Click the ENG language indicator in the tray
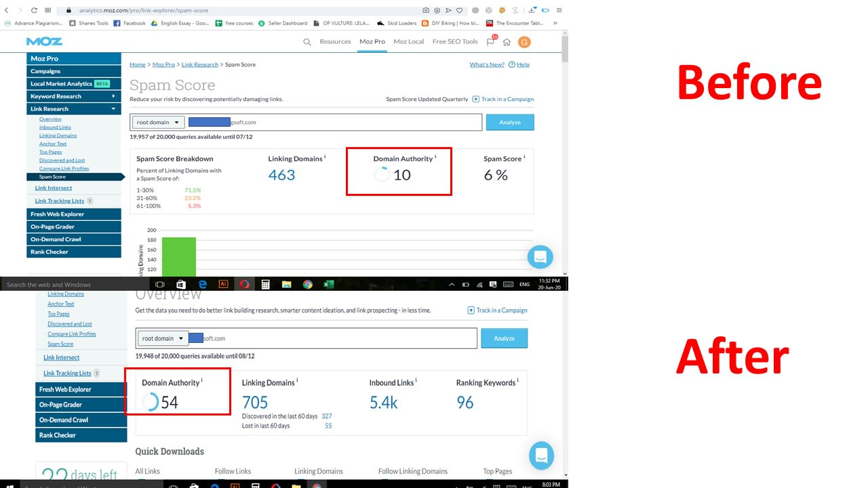 [x=524, y=285]
